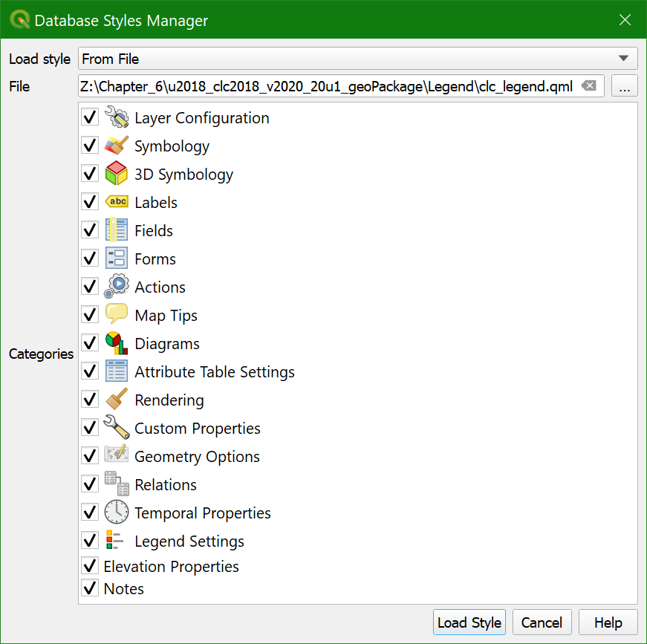Disable the Custom Properties checkbox
This screenshot has width=647, height=644.
coord(90,427)
